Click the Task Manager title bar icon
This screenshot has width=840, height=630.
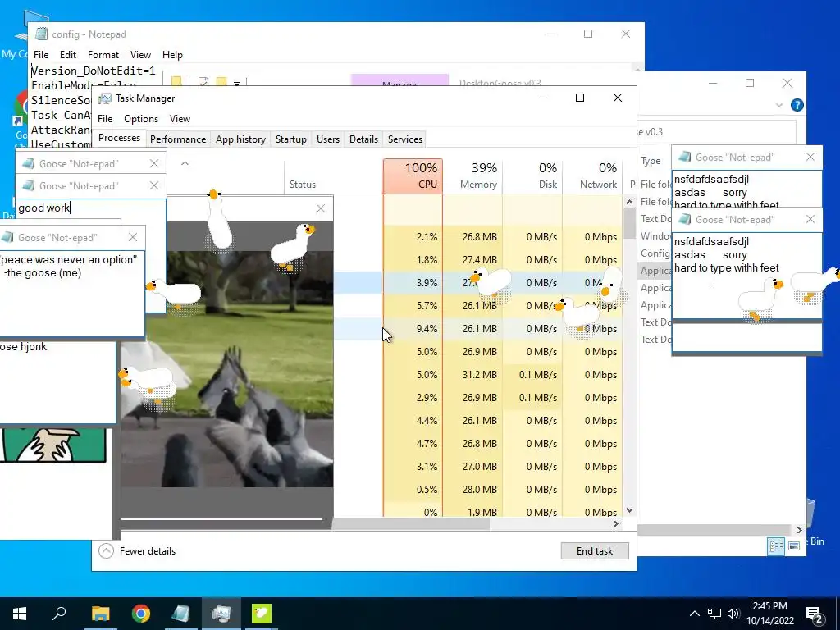tap(105, 98)
